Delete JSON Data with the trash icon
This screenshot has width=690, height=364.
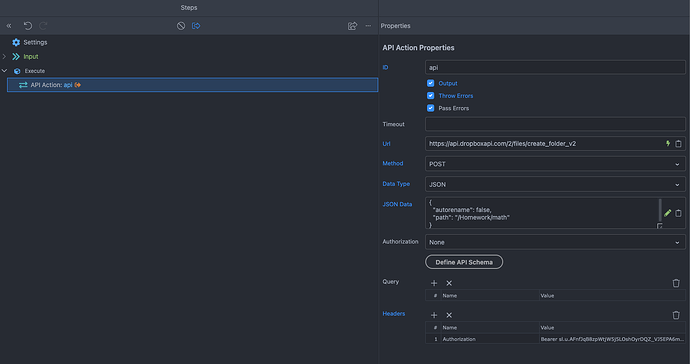(678, 213)
